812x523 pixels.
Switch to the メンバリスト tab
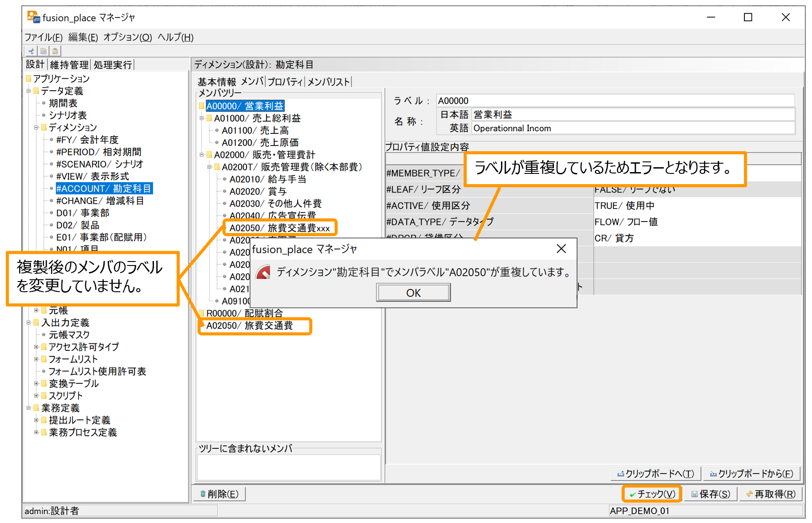(x=328, y=82)
